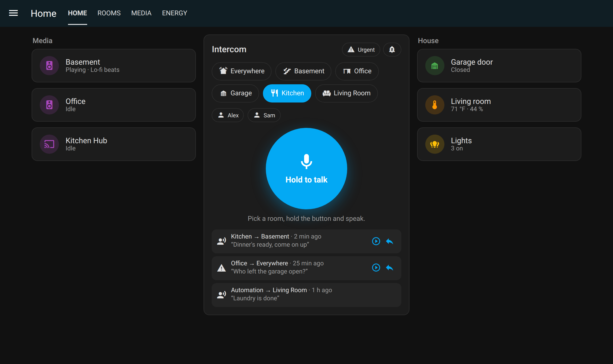Screen dimensions: 613x364
Task: Click the Lights bulb group icon
Action: pyautogui.click(x=435, y=144)
